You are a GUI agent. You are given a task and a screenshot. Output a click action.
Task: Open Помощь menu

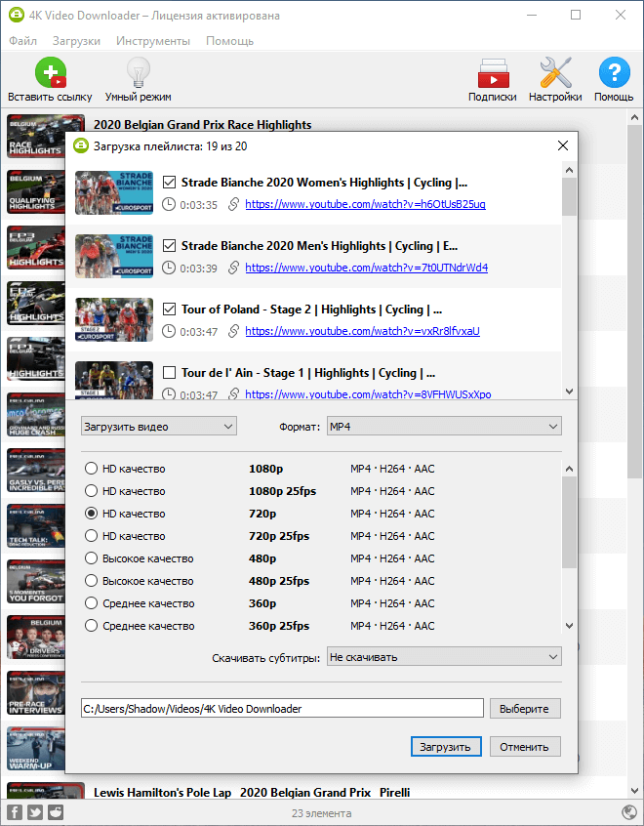pos(229,41)
